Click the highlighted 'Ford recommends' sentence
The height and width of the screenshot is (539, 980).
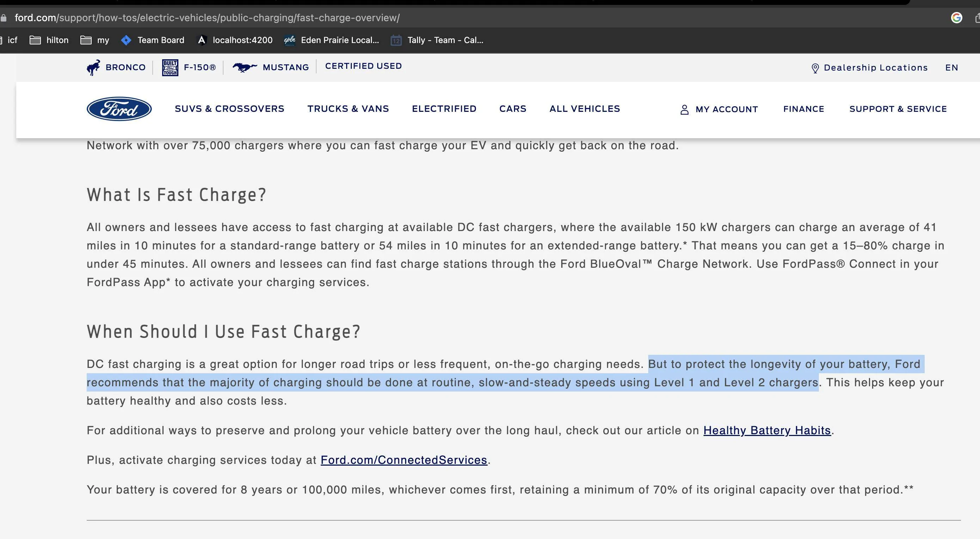pyautogui.click(x=506, y=374)
